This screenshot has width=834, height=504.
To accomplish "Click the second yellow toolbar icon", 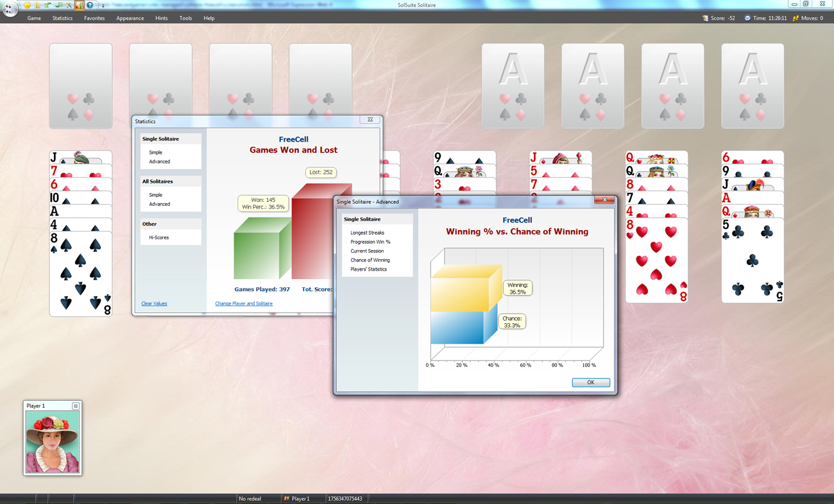I will tap(37, 5).
